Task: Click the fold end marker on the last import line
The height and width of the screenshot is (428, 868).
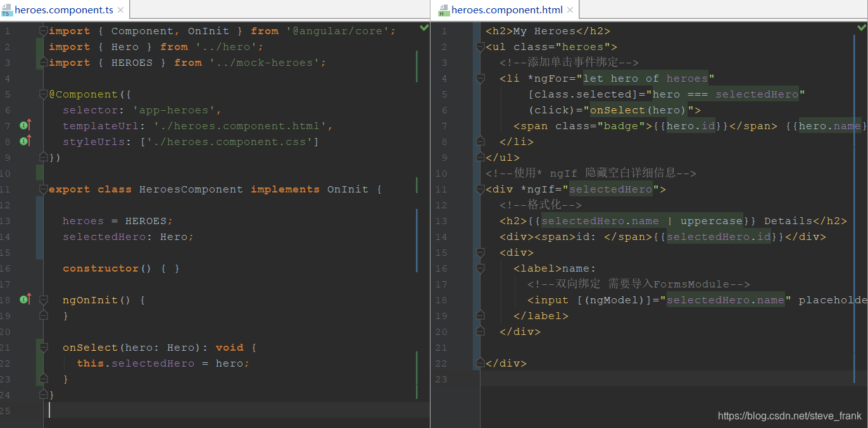Action: click(x=43, y=62)
